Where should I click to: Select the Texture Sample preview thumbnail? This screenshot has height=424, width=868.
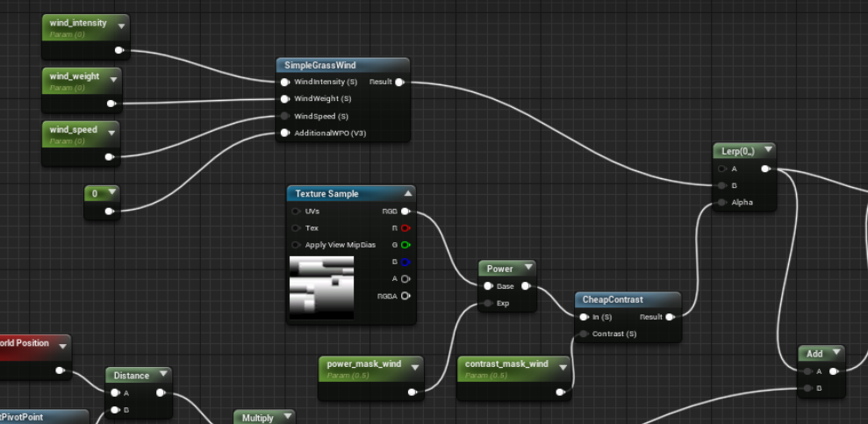pyautogui.click(x=321, y=288)
